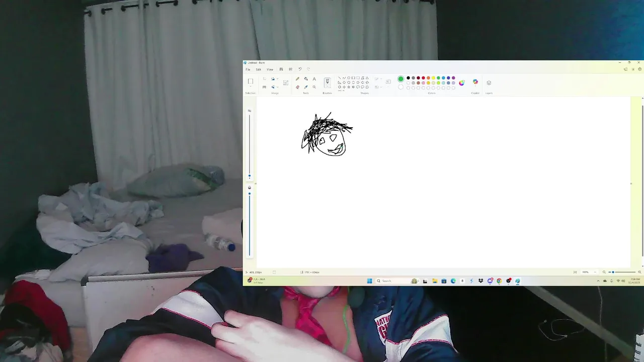This screenshot has width=644, height=362.
Task: Select the white Color 2 circle
Action: click(401, 87)
